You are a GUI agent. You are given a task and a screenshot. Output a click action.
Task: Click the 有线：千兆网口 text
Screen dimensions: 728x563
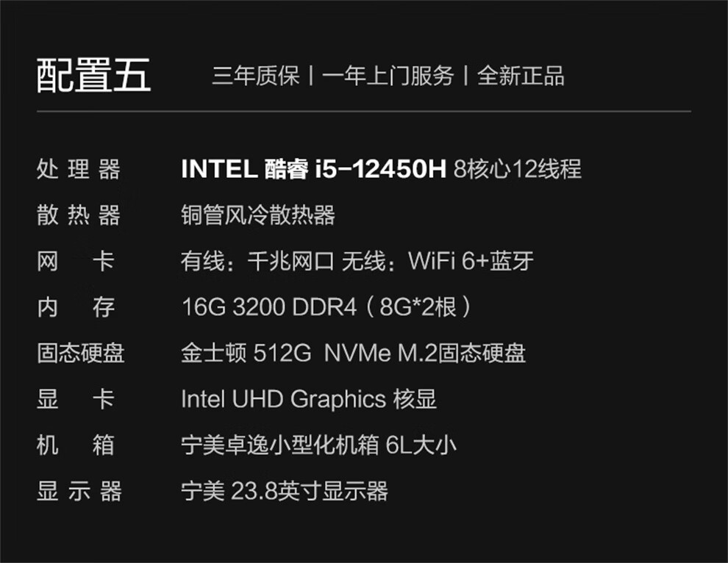257,261
